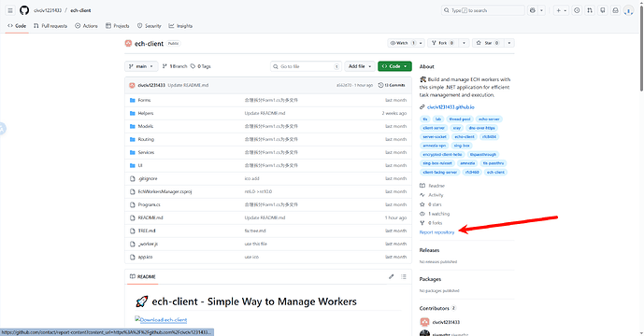The width and height of the screenshot is (644, 336).
Task: Open the README outline list icon
Action: [404, 276]
